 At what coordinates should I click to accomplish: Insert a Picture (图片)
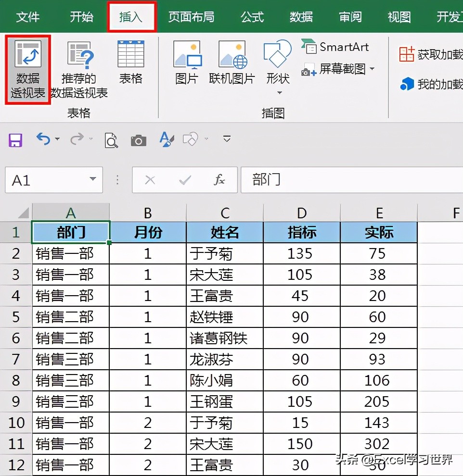click(x=187, y=62)
